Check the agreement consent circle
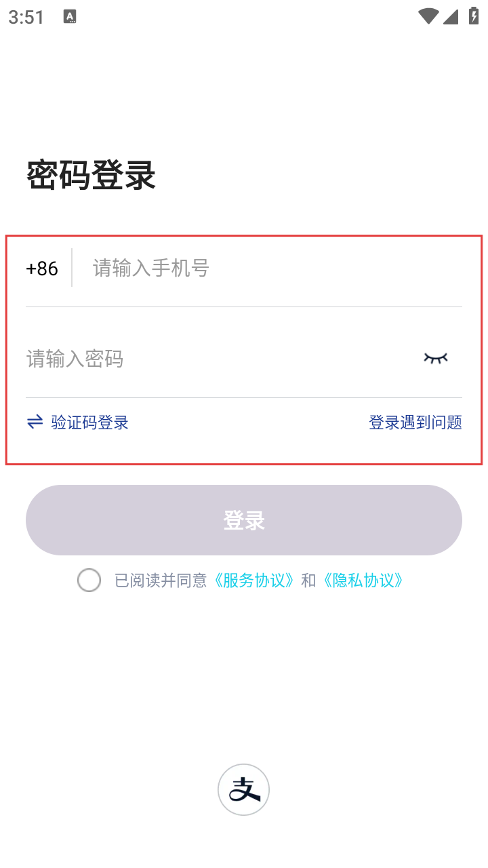Viewport: 488px width, 868px height. click(x=89, y=580)
